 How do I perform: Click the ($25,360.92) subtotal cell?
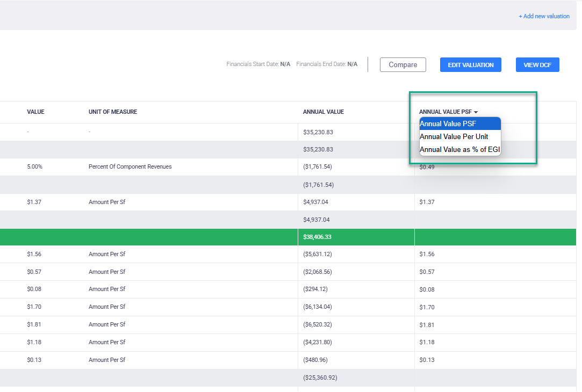tap(320, 378)
